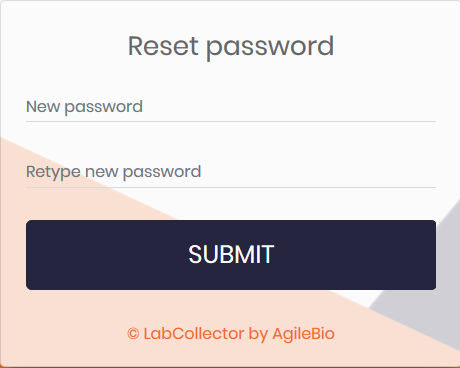Select the Reset password heading text

point(231,47)
